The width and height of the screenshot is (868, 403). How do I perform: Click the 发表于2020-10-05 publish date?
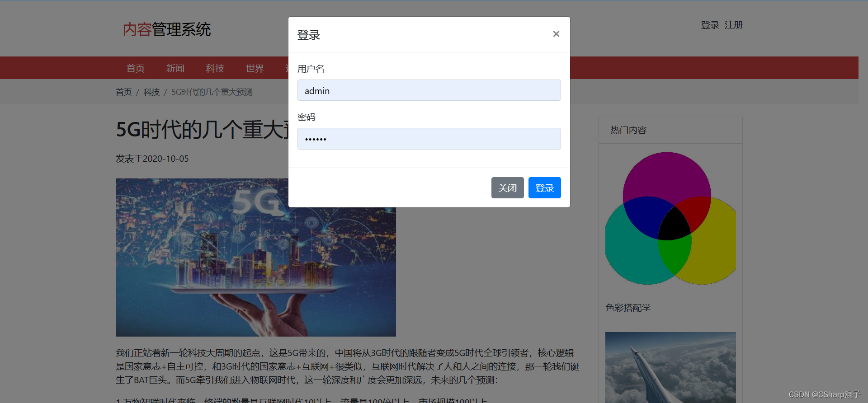[x=152, y=159]
